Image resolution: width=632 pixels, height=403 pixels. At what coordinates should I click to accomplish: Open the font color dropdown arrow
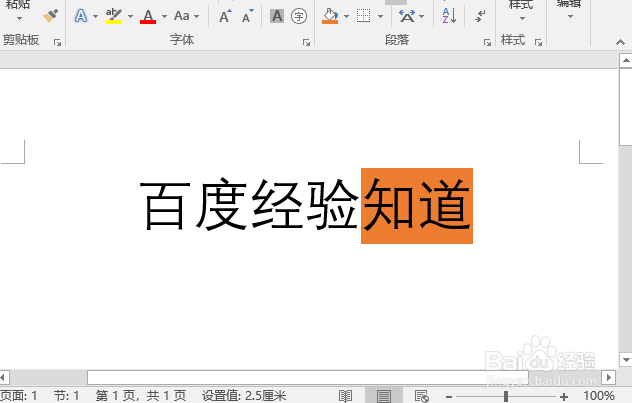164,17
